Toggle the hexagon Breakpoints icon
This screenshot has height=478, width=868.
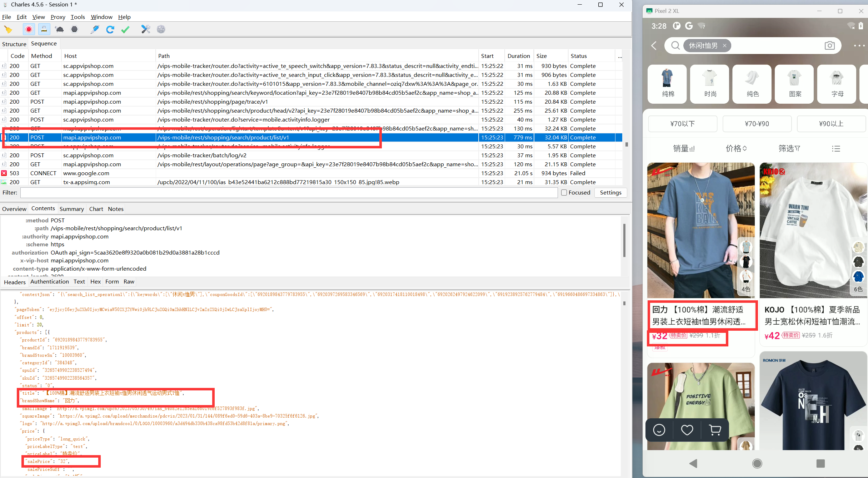(74, 29)
